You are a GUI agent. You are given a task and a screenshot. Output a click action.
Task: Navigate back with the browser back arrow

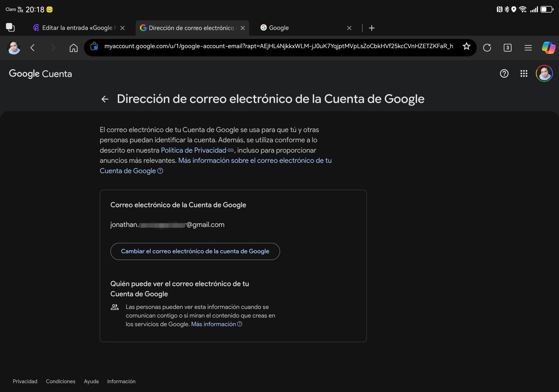pos(33,48)
